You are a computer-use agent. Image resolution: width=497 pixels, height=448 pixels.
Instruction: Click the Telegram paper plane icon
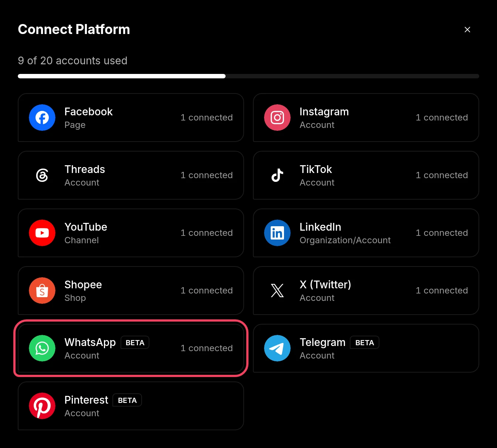tap(277, 348)
